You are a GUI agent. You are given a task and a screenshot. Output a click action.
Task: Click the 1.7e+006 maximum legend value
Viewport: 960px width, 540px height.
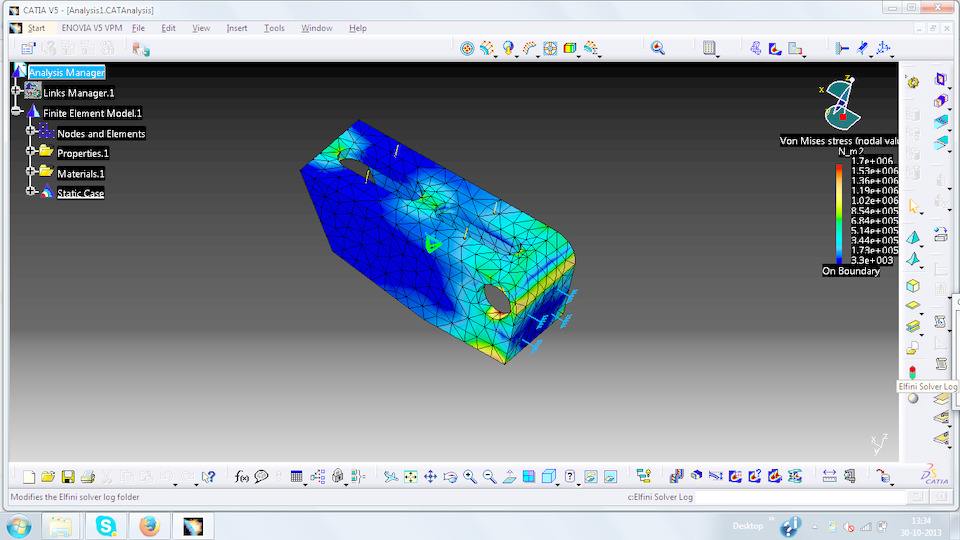872,161
